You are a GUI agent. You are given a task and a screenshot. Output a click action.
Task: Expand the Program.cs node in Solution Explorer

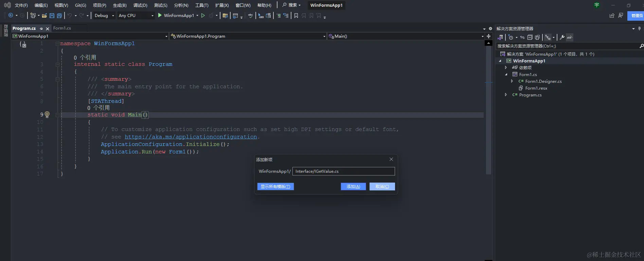click(506, 95)
